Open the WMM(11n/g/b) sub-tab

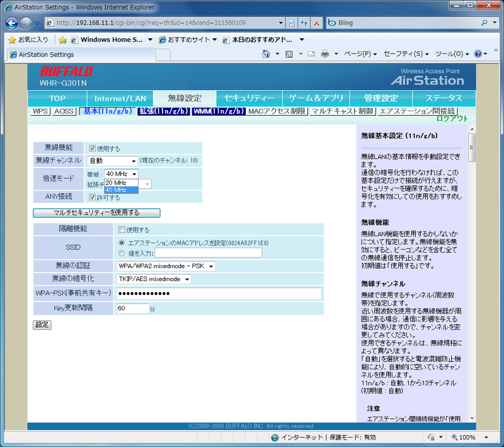(x=219, y=111)
